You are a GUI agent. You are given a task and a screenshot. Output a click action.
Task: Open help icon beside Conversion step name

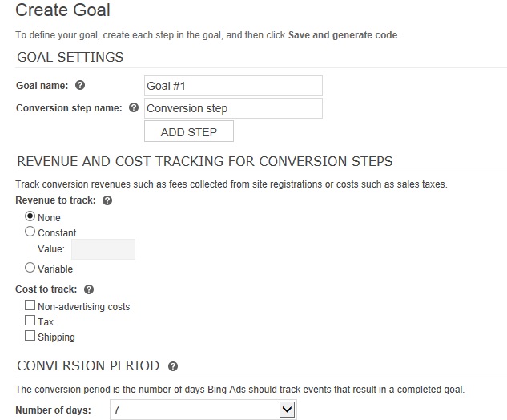(134, 107)
